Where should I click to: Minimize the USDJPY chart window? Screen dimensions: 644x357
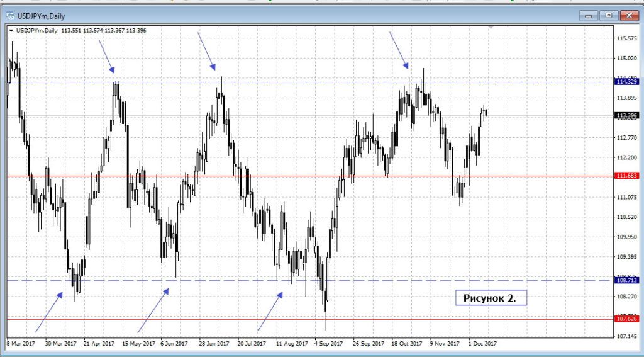point(590,16)
